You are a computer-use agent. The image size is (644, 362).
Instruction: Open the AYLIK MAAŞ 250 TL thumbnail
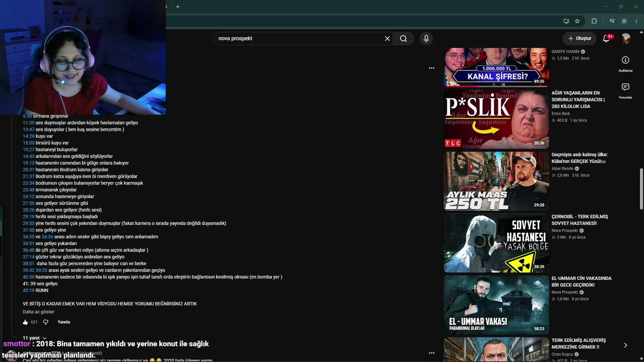[x=497, y=181]
